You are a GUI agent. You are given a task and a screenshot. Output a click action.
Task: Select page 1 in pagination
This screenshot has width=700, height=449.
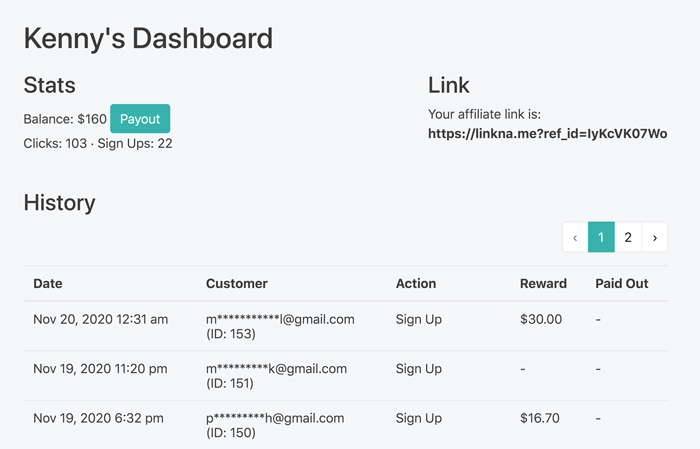tap(601, 237)
